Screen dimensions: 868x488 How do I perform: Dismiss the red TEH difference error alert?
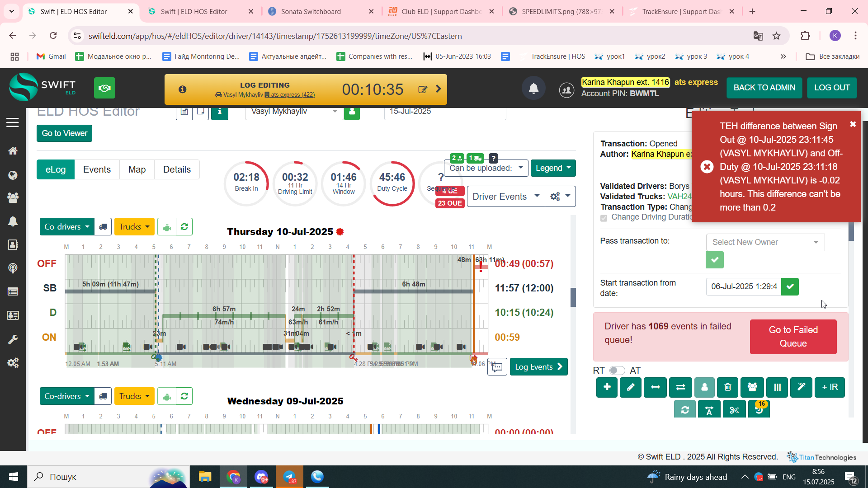(853, 124)
